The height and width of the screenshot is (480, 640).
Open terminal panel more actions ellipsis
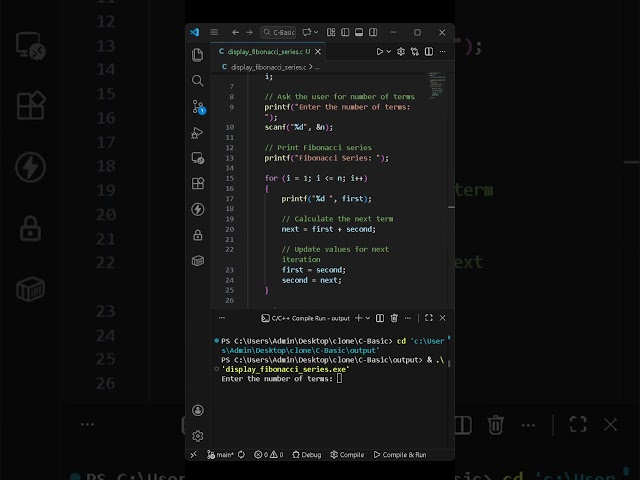[408, 318]
